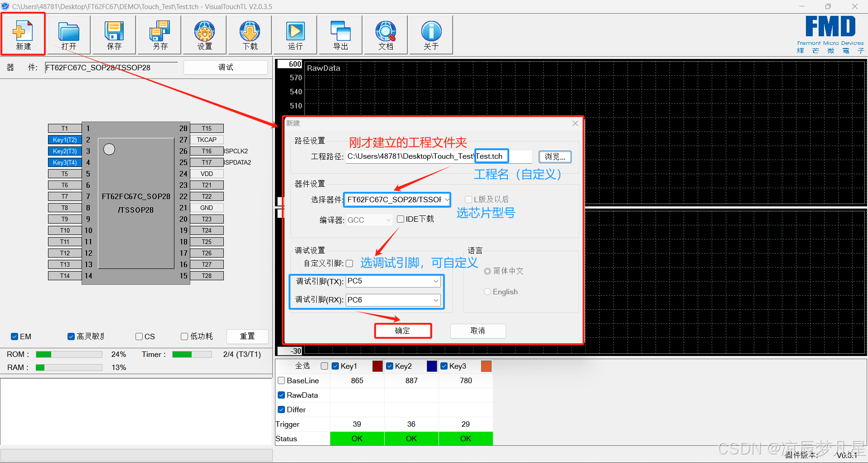Toggle RawData display checkbox
This screenshot has width=868, height=463.
pyautogui.click(x=281, y=395)
